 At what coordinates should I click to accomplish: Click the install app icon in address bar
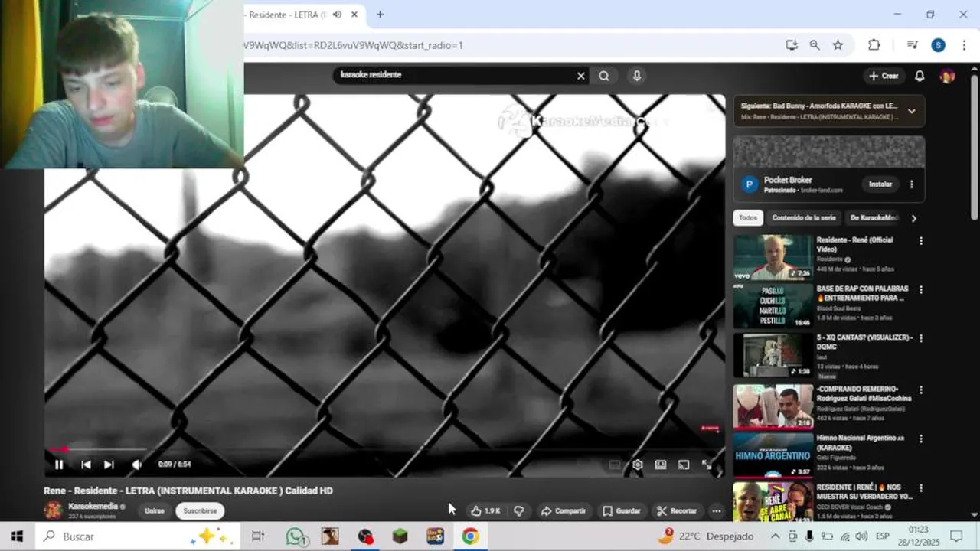click(x=792, y=45)
